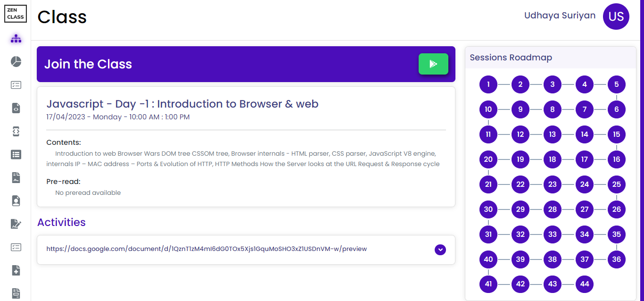Click the ZEN CLASS logo

pos(16,14)
